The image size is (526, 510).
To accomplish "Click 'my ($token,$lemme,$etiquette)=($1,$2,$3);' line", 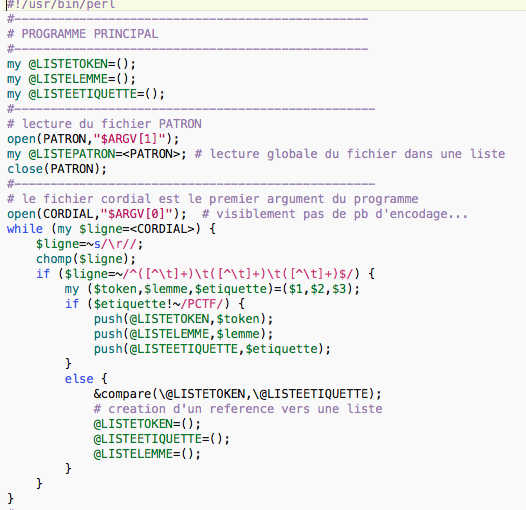I will [x=212, y=289].
